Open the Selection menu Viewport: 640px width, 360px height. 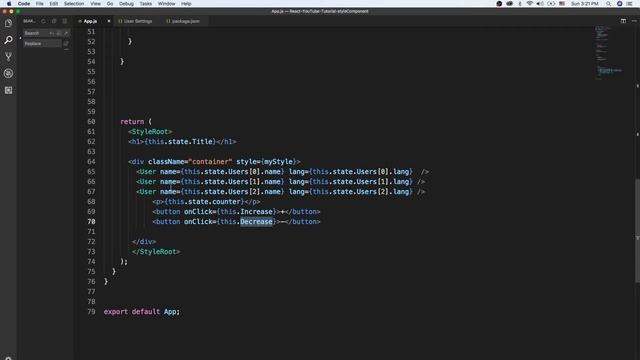point(74,4)
